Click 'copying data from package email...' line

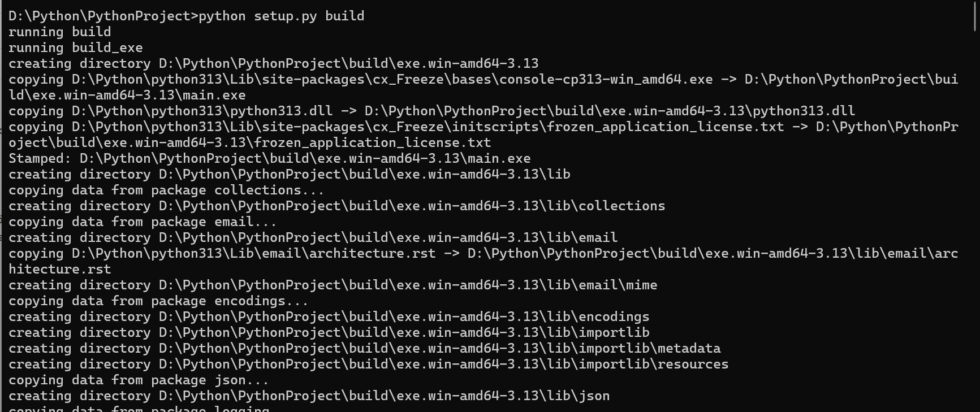(x=143, y=222)
